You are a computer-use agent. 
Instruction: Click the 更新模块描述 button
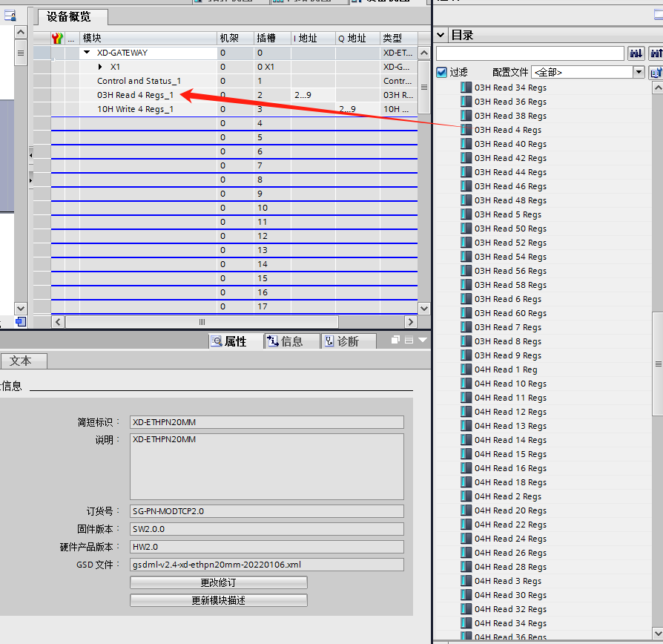click(218, 600)
